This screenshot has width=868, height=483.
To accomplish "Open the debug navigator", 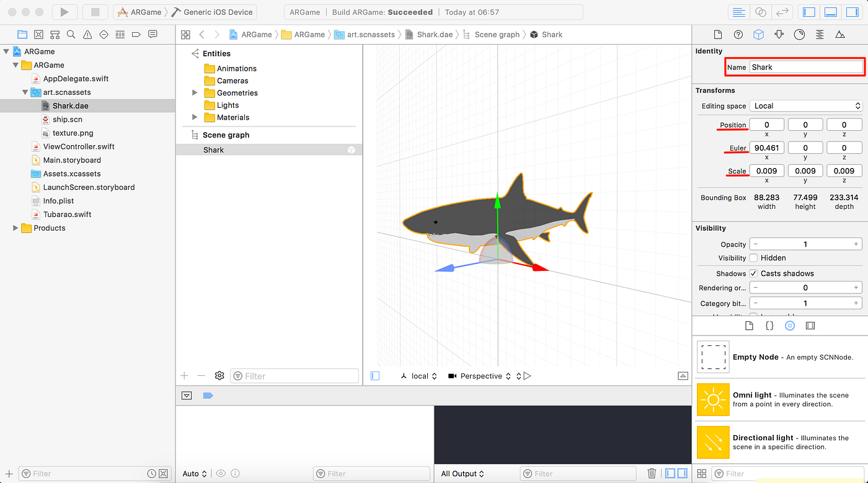I will pos(120,34).
